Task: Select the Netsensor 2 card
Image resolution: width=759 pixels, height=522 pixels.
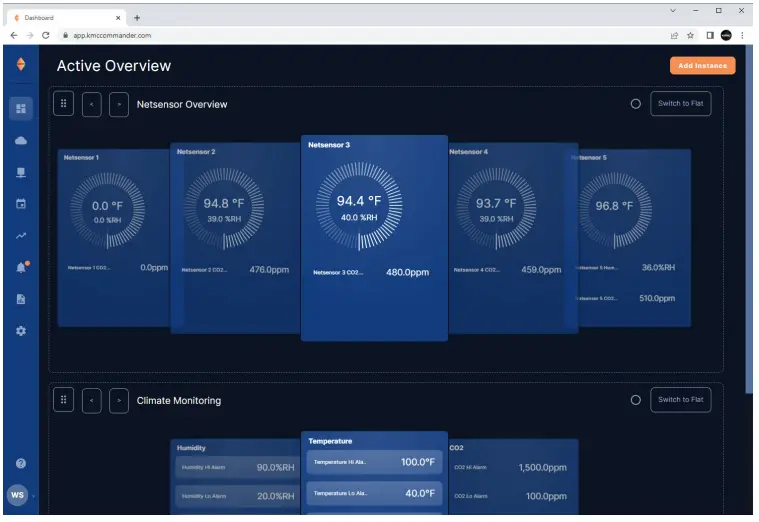Action: (235, 238)
